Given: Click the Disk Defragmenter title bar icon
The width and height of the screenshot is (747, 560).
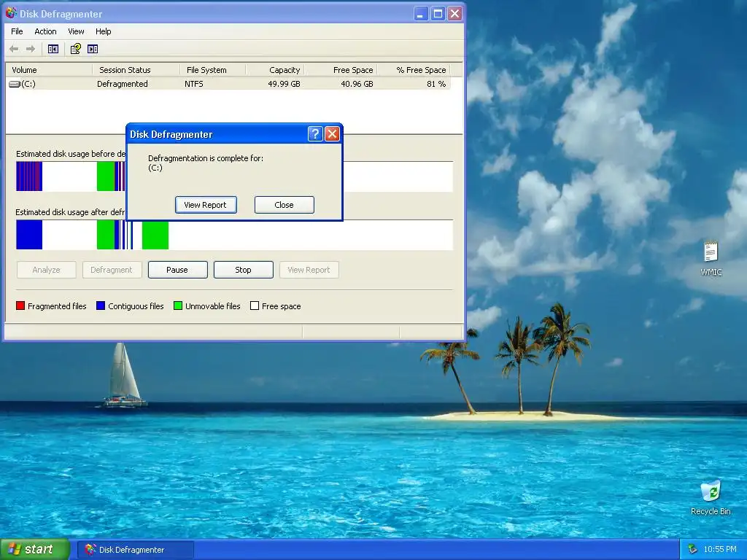Looking at the screenshot, I should point(11,13).
